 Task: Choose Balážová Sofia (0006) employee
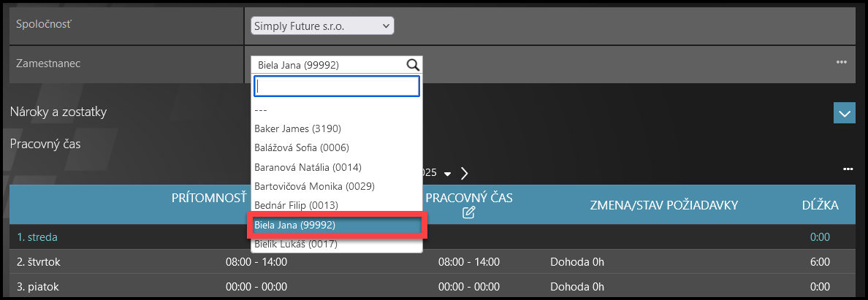click(302, 147)
